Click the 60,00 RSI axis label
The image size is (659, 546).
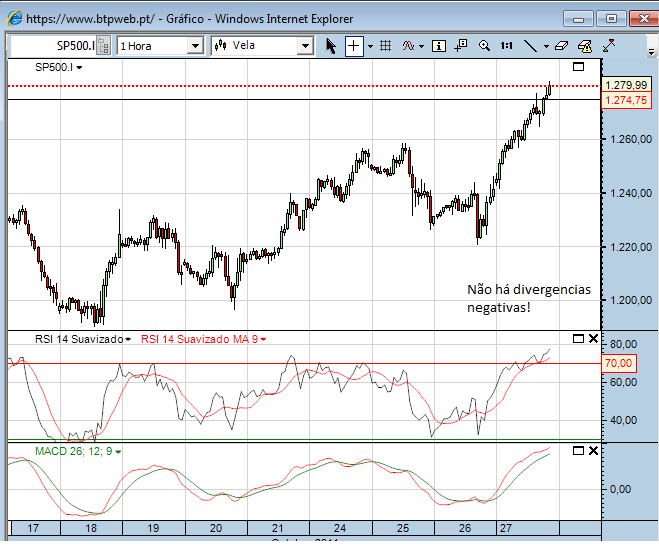click(623, 382)
